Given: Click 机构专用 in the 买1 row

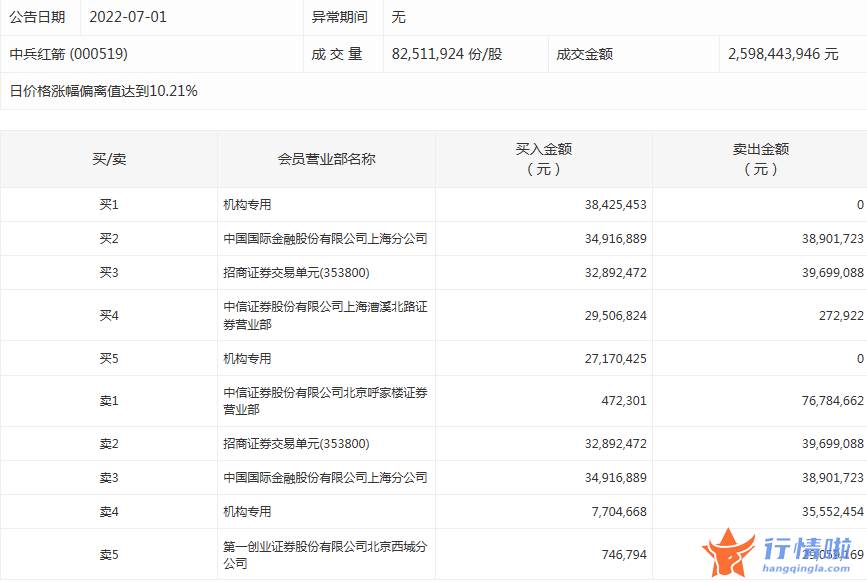Looking at the screenshot, I should 247,205.
